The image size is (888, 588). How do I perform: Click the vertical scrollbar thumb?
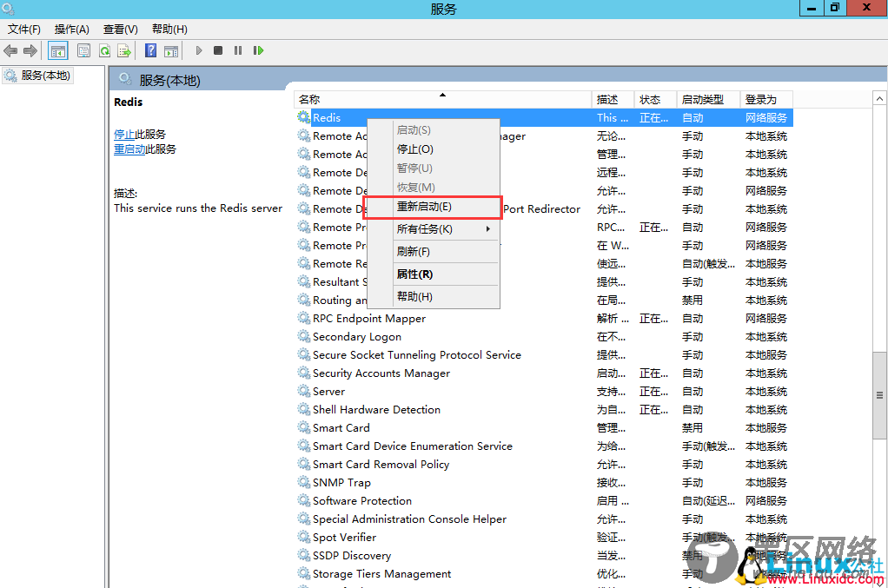[x=879, y=395]
